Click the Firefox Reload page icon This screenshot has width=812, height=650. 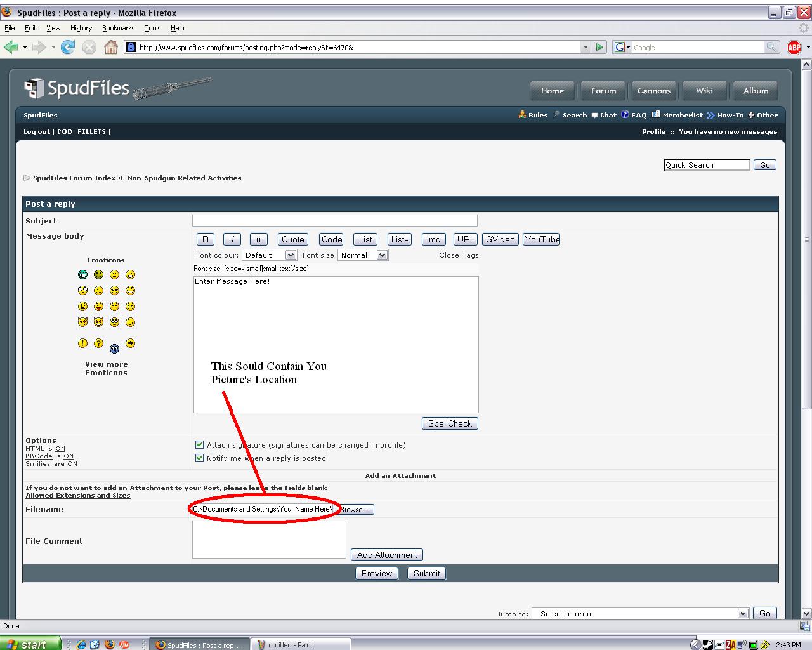point(68,47)
